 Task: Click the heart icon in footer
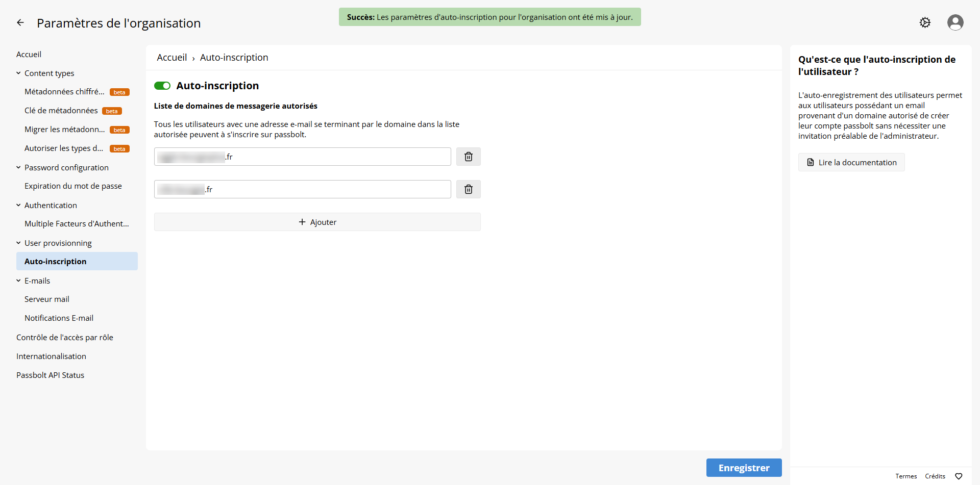click(959, 476)
